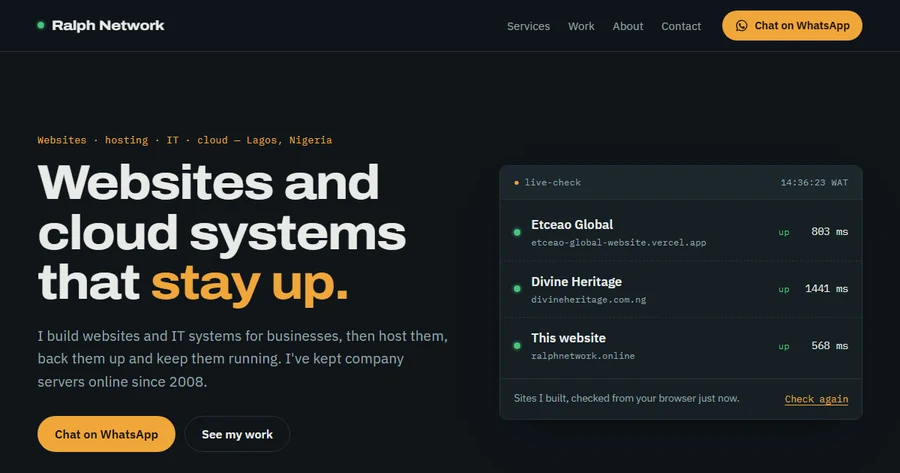Click the paragraph mentioning servers online since 2008
Screen dimensions: 900x473
(243, 359)
